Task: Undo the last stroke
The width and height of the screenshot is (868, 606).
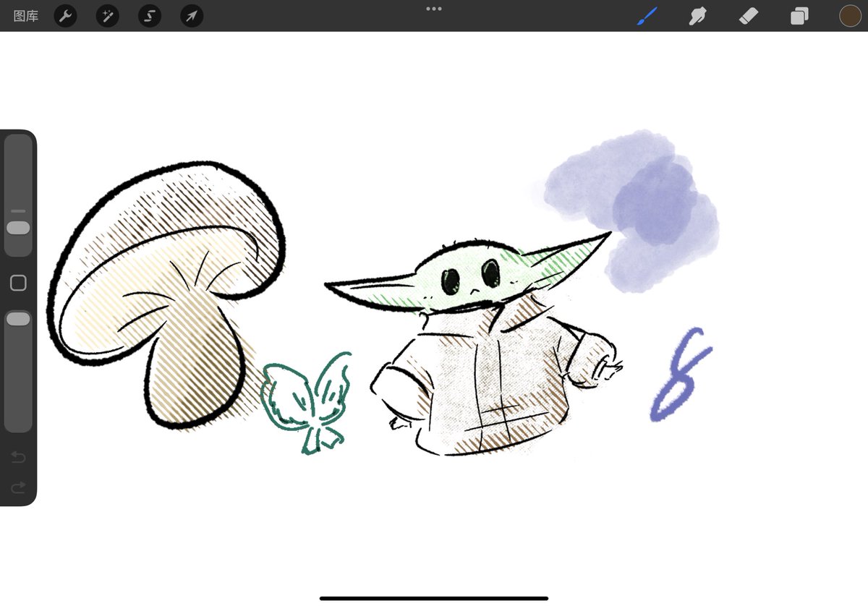Action: point(18,457)
